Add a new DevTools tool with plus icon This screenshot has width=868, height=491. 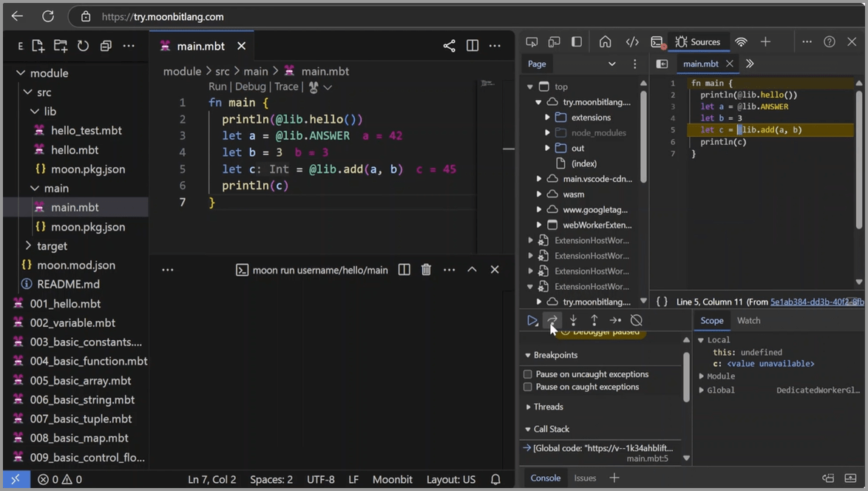tap(765, 42)
